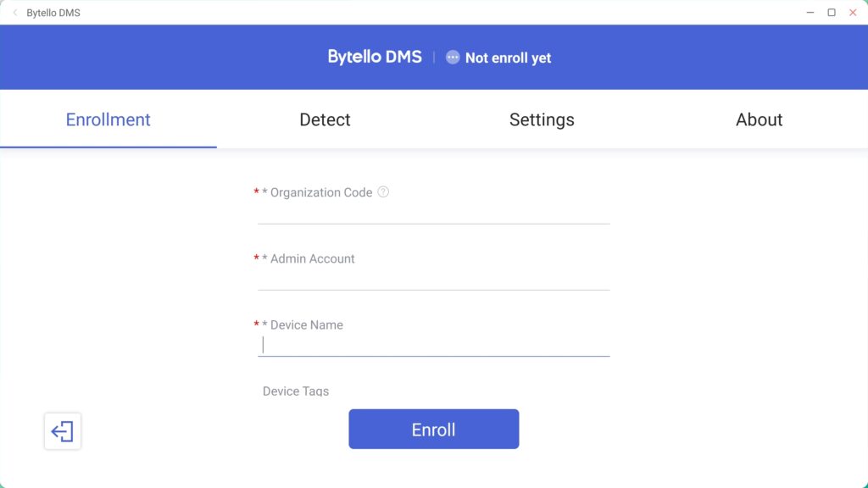Screen dimensions: 868x488
Task: Click the exit icon at bottom left
Action: tap(63, 431)
